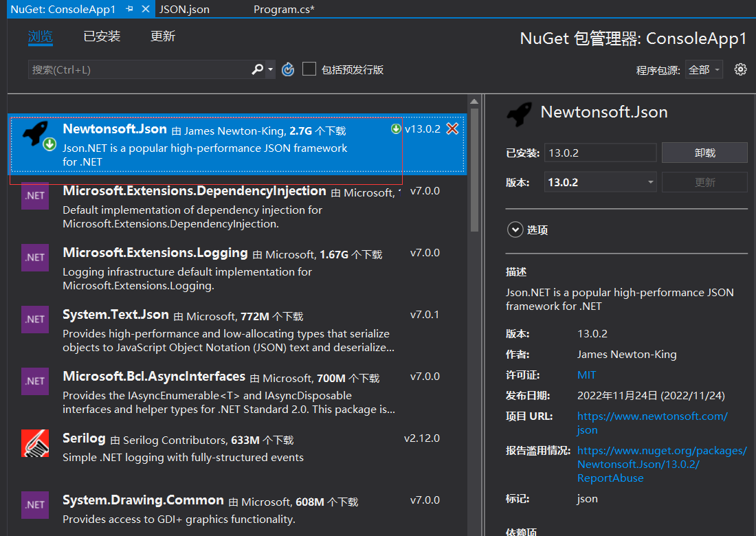This screenshot has height=536, width=756.
Task: Click author James Newton-King in details
Action: (x=627, y=355)
